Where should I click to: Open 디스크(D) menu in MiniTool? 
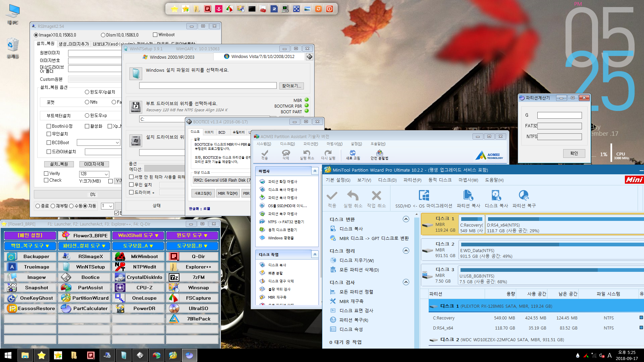(x=387, y=180)
